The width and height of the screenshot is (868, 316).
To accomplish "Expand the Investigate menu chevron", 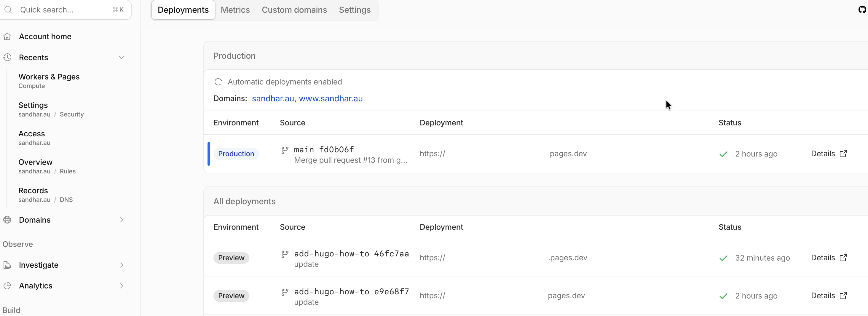I will point(122,265).
